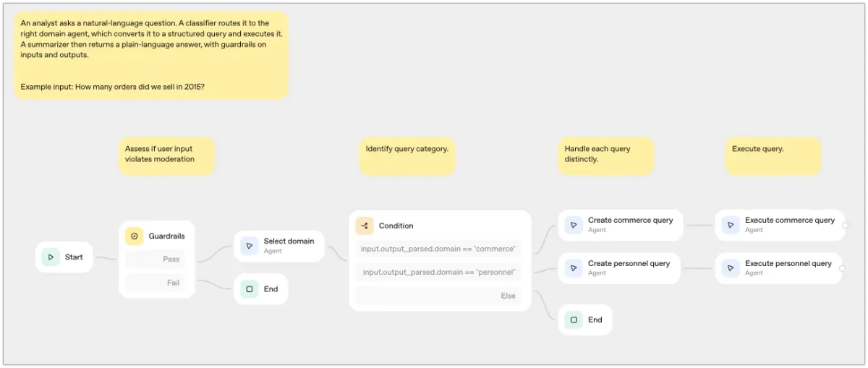Viewport: 868px width, 368px height.
Task: Click the Create commerce query agent icon
Action: pyautogui.click(x=574, y=225)
